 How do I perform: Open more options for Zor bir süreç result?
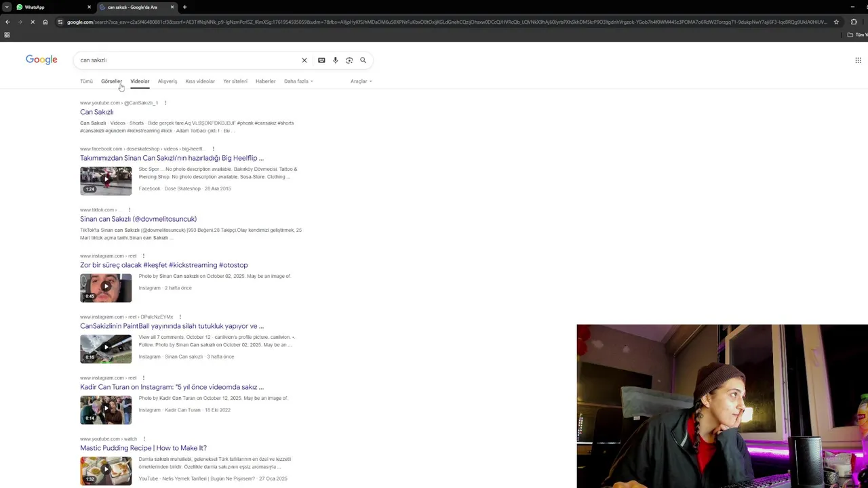click(143, 256)
